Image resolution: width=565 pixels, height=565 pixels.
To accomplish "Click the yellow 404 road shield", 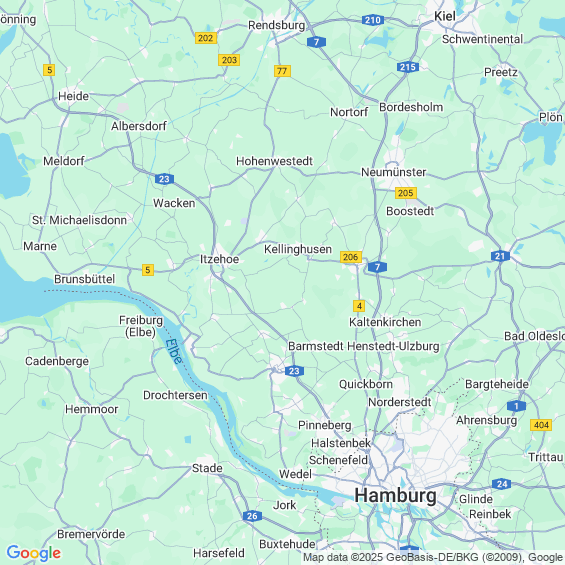I will (541, 425).
